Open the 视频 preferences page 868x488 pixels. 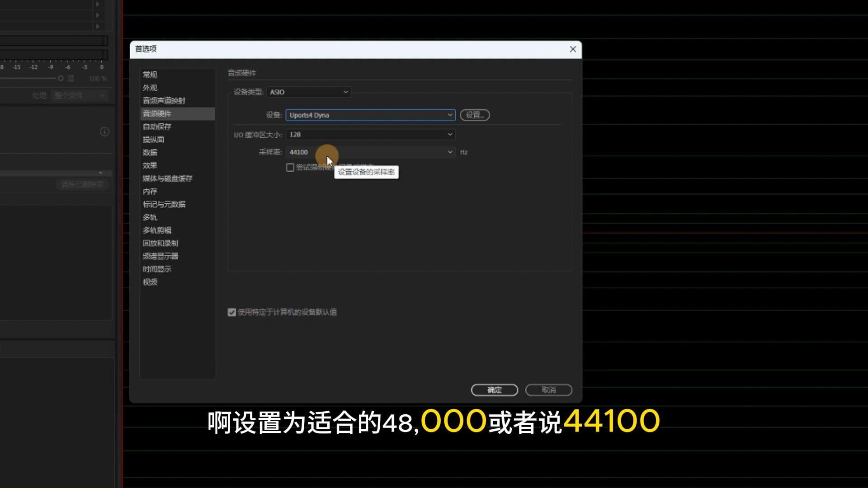pyautogui.click(x=150, y=282)
